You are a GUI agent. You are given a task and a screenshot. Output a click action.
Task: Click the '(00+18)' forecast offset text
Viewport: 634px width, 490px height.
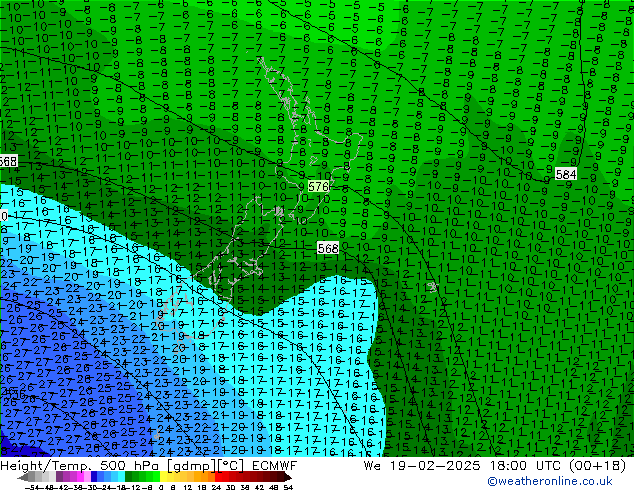tap(598, 465)
